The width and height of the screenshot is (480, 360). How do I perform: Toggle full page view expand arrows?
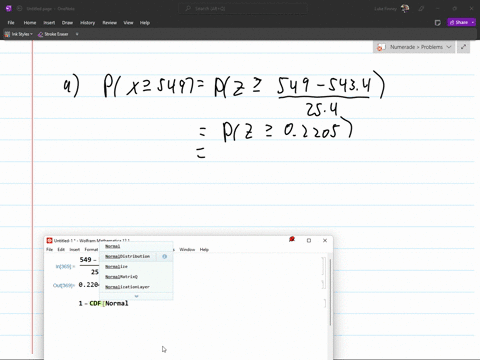coord(463,47)
